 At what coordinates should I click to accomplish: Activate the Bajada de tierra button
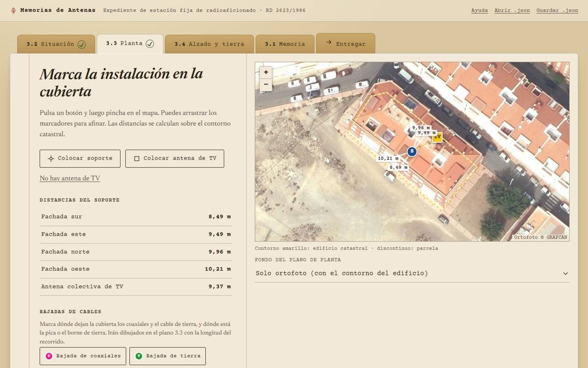168,356
